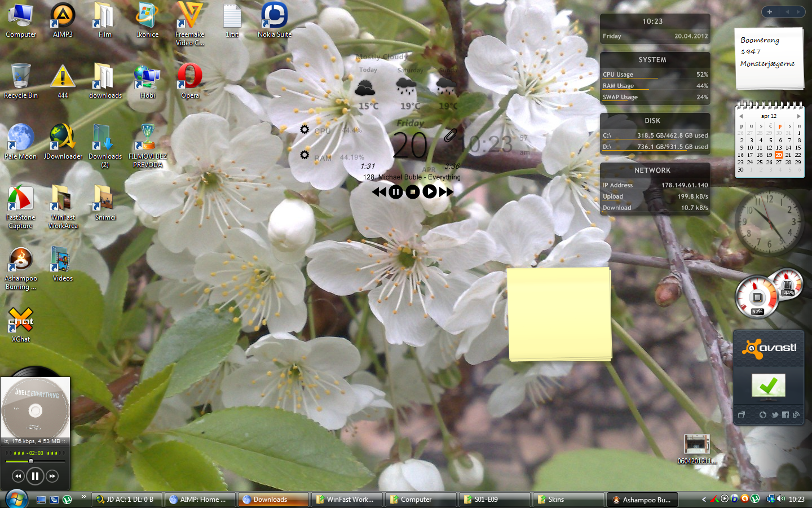Open avast main window via gadget icon
Viewport: 812px width, 508px height.
[742, 415]
